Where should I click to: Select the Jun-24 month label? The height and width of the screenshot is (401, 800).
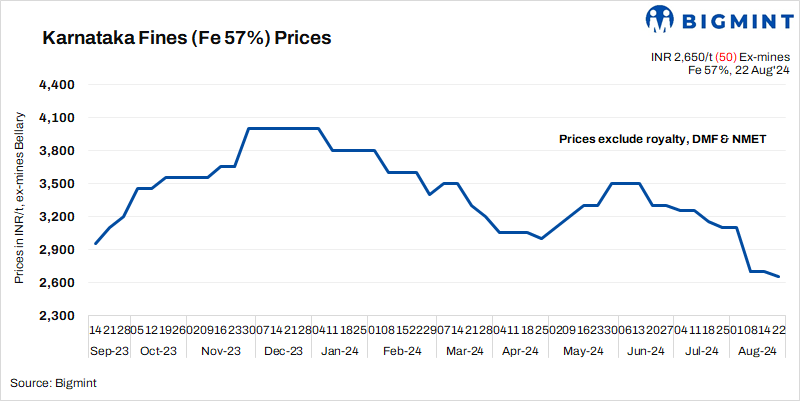644,350
